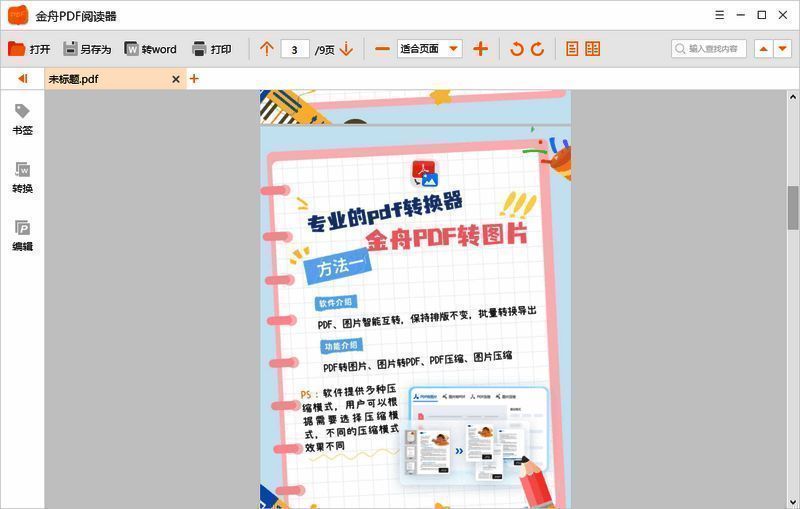Find the previous search result
The image size is (800, 509).
763,49
